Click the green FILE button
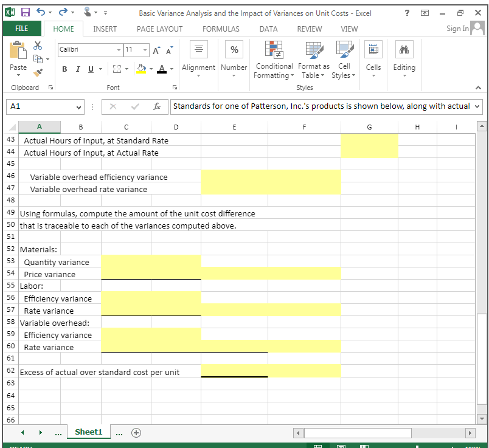489x448 pixels. coord(22,29)
